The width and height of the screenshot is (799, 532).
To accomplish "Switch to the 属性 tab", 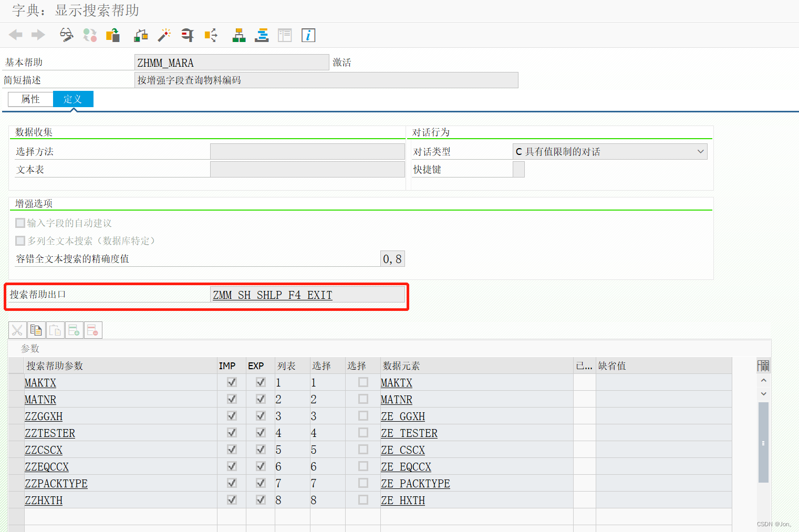I will point(30,99).
